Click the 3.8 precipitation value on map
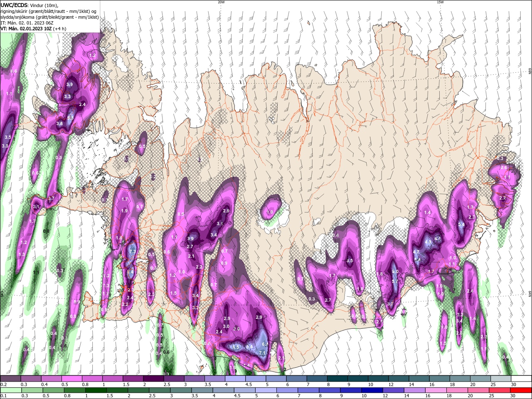This screenshot has width=532, height=399. [59, 123]
